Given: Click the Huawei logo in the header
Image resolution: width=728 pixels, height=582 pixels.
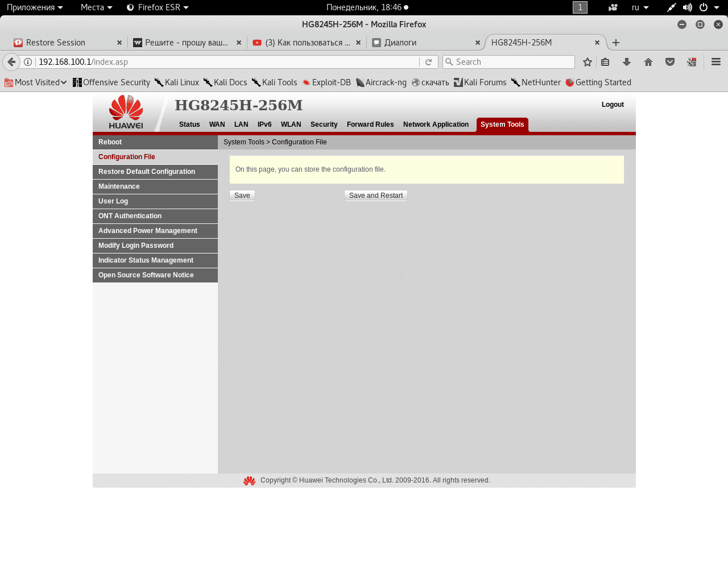Looking at the screenshot, I should 126,112.
